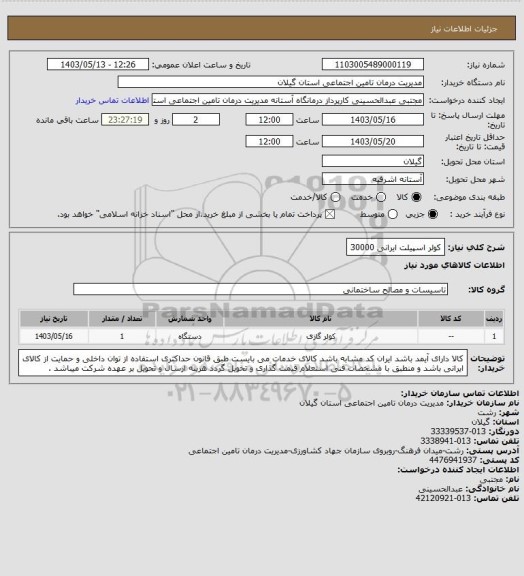Image resolution: width=524 pixels, height=576 pixels.
Task: Click the city value رشت
Action: (487, 412)
